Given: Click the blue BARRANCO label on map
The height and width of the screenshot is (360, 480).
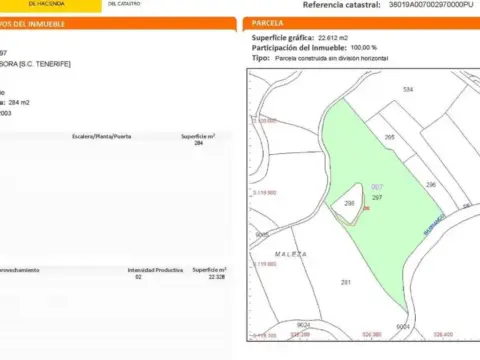Looking at the screenshot, I should (434, 225).
